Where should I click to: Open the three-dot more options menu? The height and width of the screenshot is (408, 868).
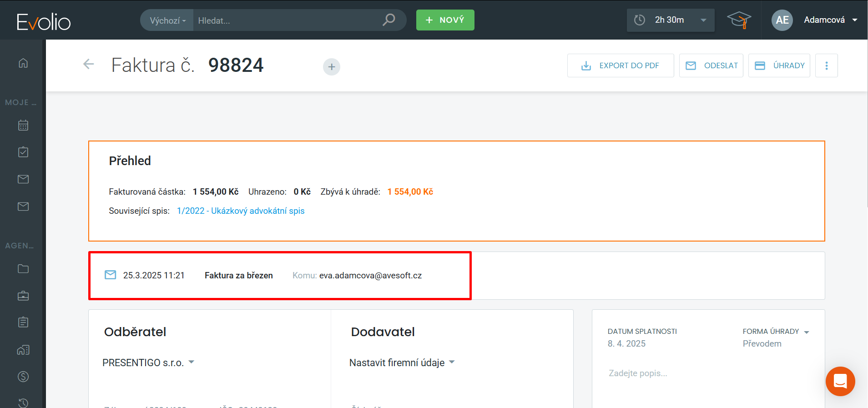[x=826, y=65]
